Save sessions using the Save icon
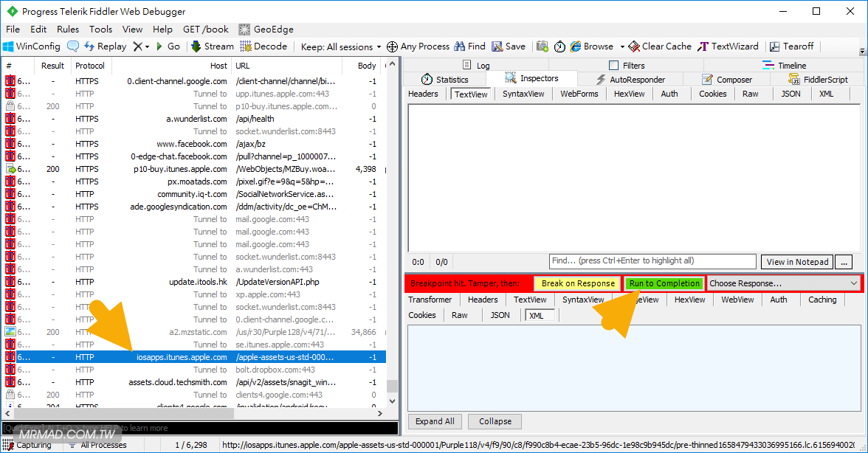868x453 pixels. click(509, 46)
